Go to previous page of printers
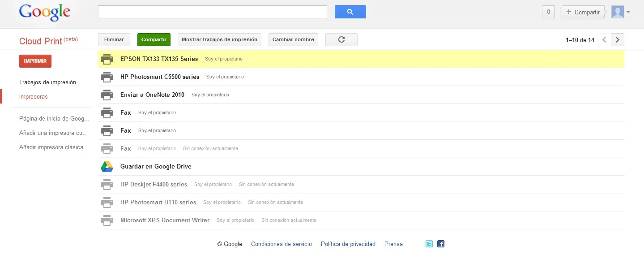The height and width of the screenshot is (255, 644). pos(605,40)
